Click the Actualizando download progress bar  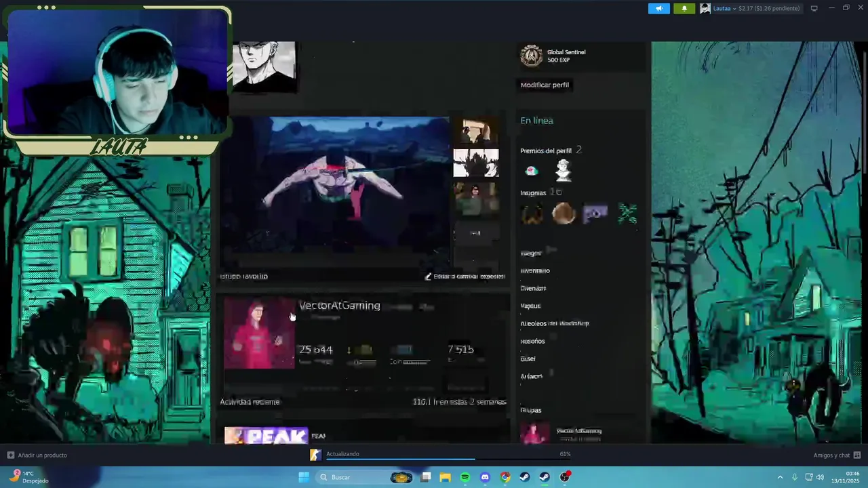(448, 460)
